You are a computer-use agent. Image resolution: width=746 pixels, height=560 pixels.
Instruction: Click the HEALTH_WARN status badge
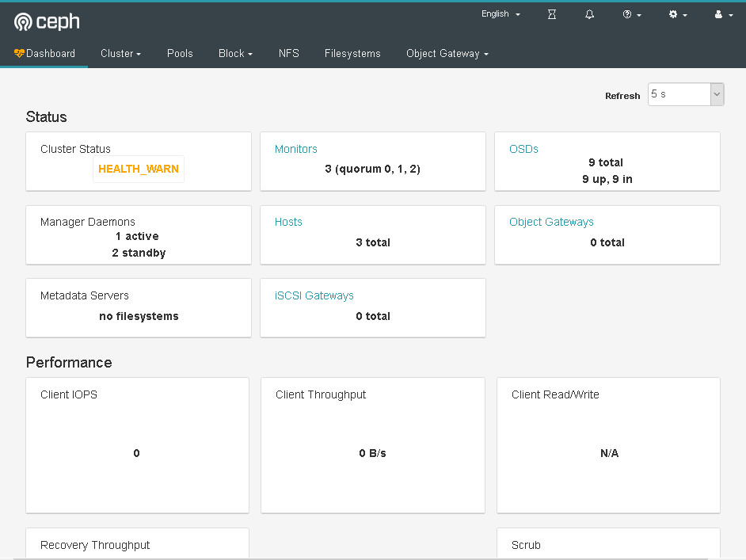tap(139, 169)
